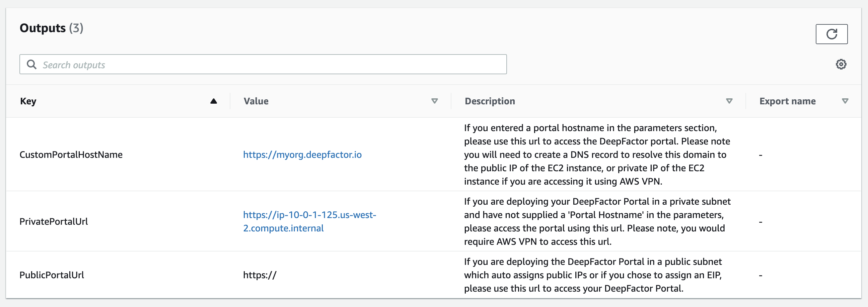Viewport: 868px width, 307px height.
Task: Click the Outputs (3) heading
Action: point(51,28)
